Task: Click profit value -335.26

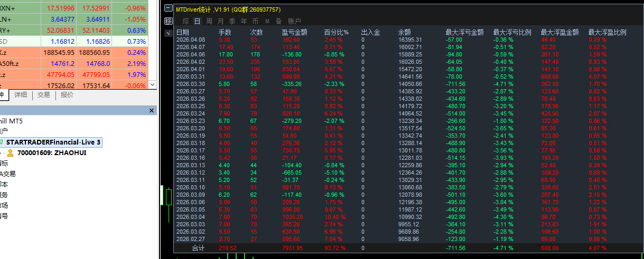Action: 292,84
